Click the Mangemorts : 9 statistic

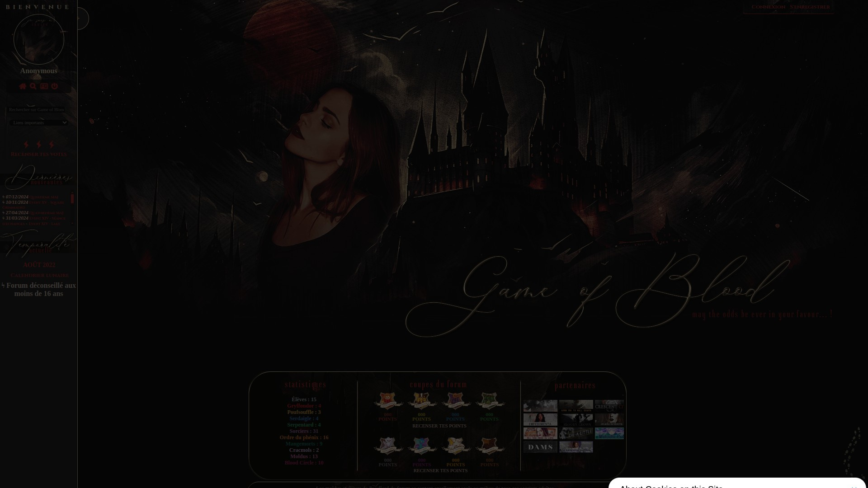pyautogui.click(x=304, y=444)
